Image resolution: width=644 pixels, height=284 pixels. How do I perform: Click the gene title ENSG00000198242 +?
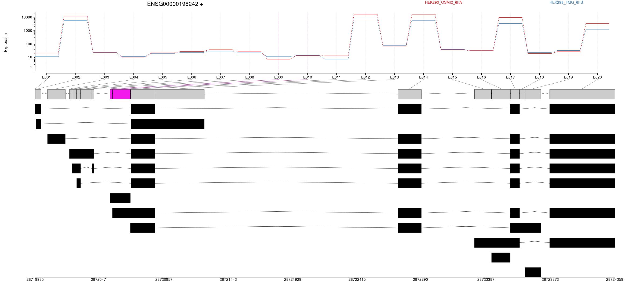pos(175,4)
